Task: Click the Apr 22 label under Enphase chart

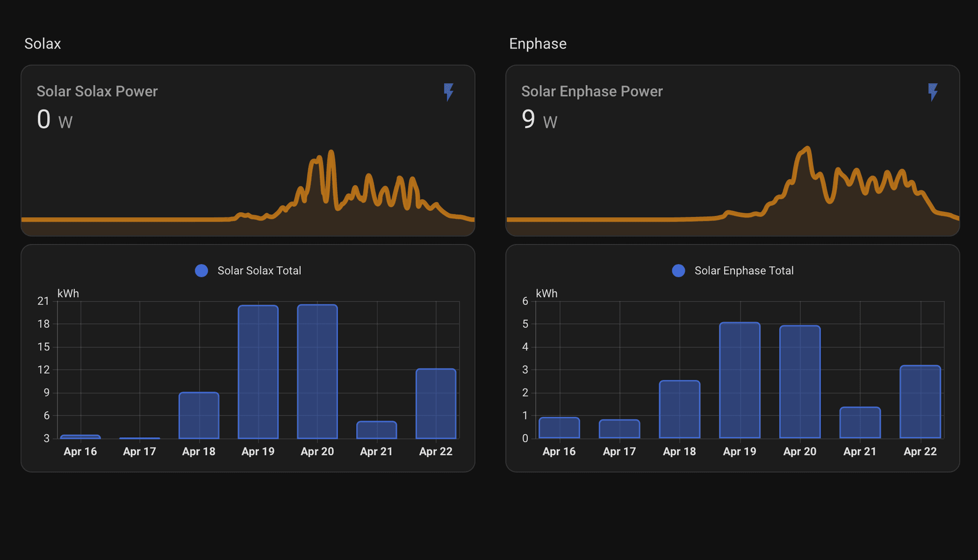Action: pyautogui.click(x=920, y=452)
